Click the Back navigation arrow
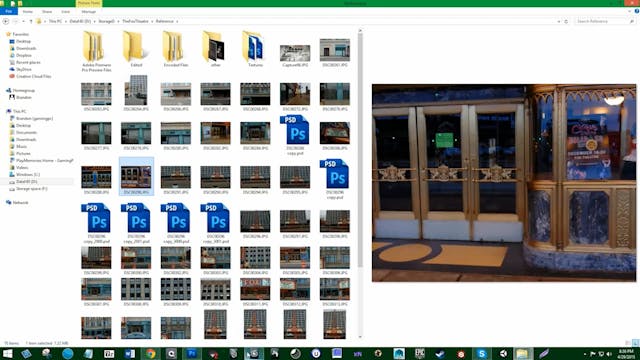Screen dimensions: 640x360 (6, 21)
